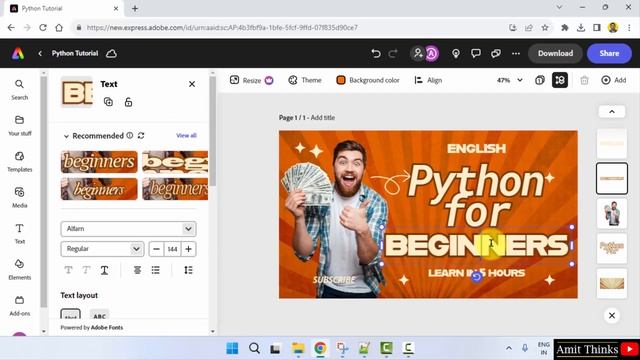Open the chat bubbles icon

(496, 53)
